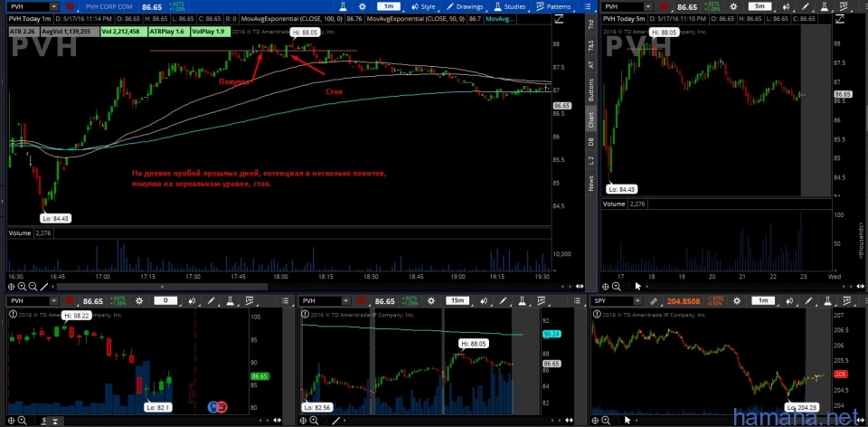Image resolution: width=868 pixels, height=427 pixels.
Task: Open the Drawings menu
Action: [465, 6]
